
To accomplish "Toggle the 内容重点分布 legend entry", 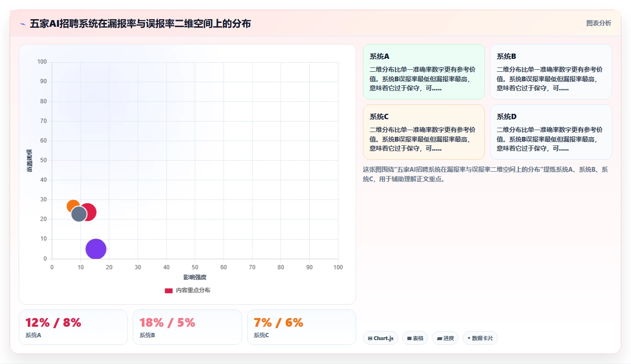I will tap(187, 290).
